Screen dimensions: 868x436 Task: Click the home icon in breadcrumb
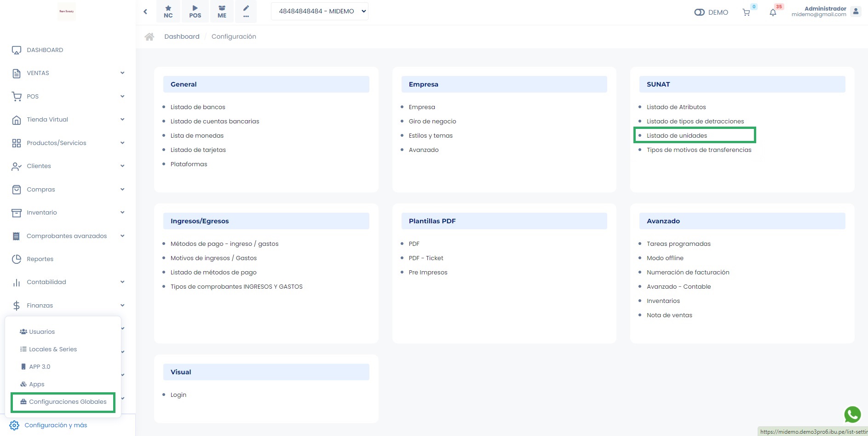149,37
